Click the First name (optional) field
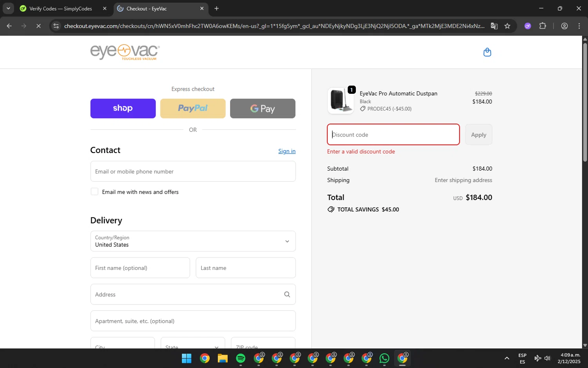 (140, 268)
